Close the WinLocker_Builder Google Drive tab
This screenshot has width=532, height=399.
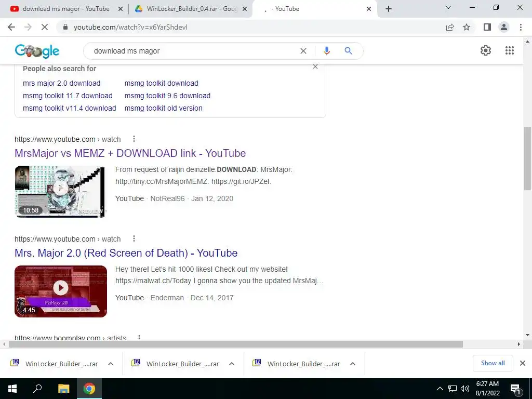(x=244, y=9)
